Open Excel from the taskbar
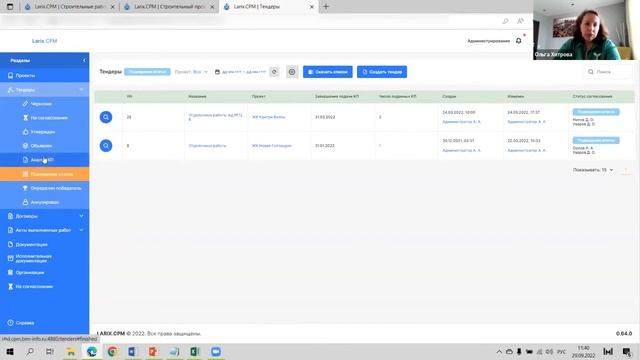 (x=195, y=351)
